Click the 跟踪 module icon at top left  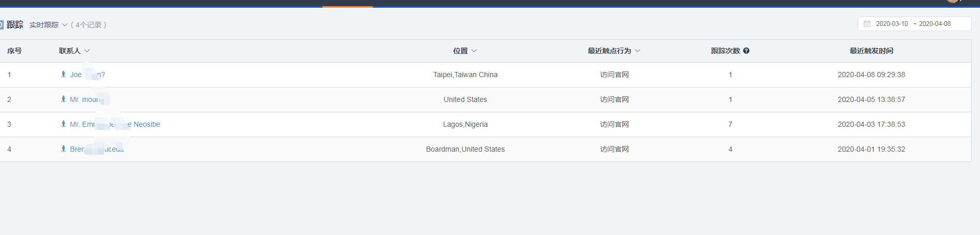pos(2,24)
